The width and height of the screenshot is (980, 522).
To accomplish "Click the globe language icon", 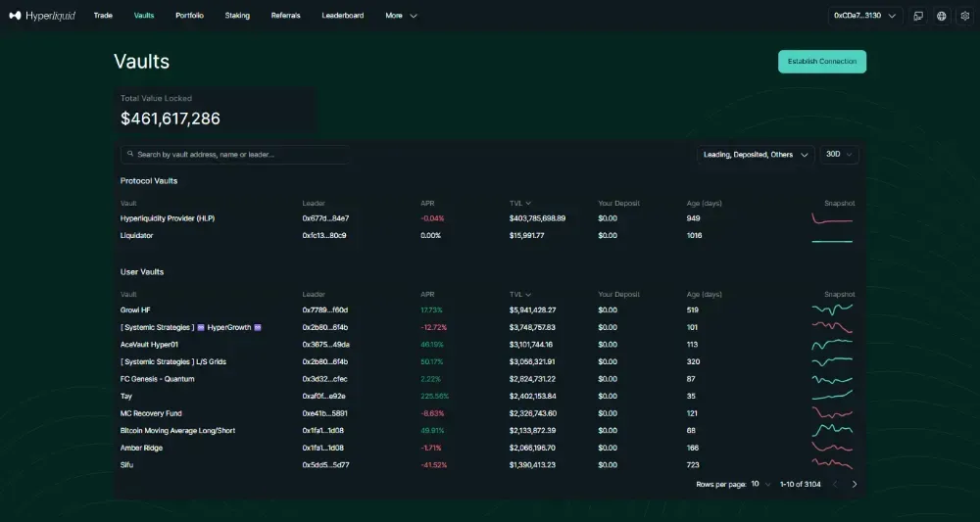I will pos(942,16).
